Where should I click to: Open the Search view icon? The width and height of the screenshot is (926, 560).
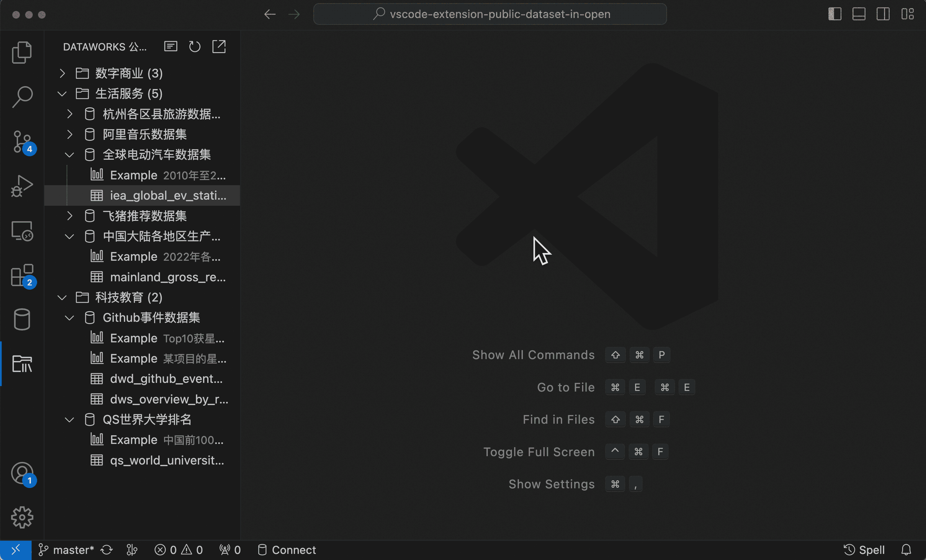(22, 97)
